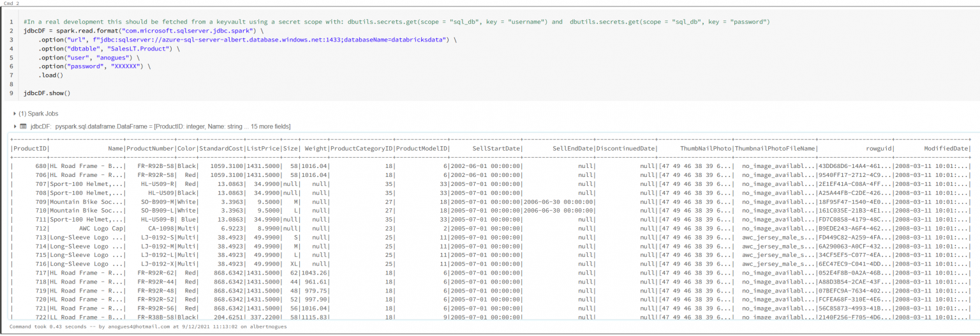Click line number 9 in the gutter
The image size is (980, 336).
coord(11,93)
